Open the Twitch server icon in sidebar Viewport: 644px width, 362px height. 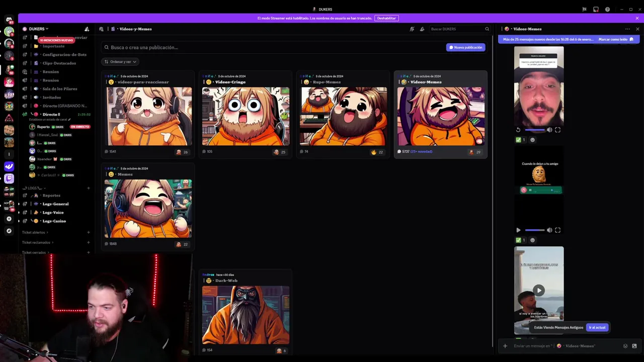(9, 178)
